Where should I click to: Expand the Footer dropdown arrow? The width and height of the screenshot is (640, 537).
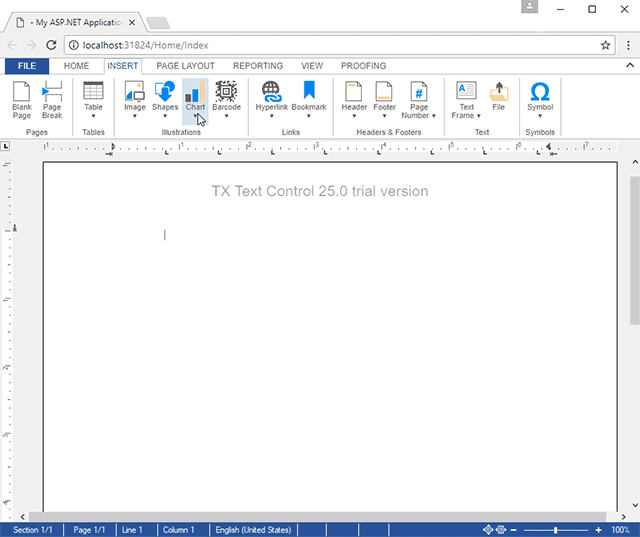[x=384, y=116]
